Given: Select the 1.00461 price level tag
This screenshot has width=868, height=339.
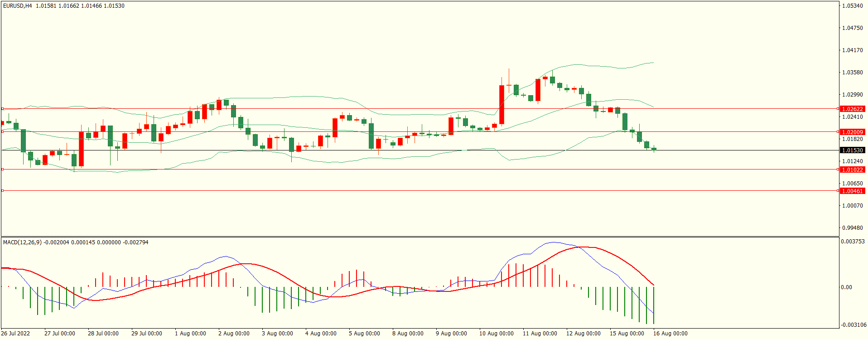Looking at the screenshot, I should pos(852,191).
